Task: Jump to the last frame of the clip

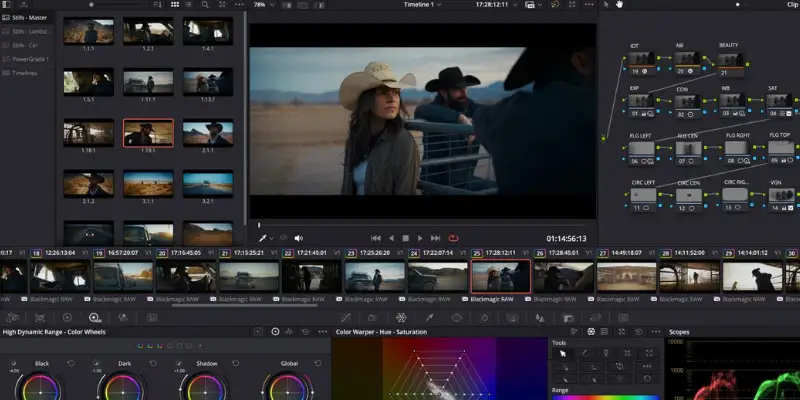Action: click(435, 238)
